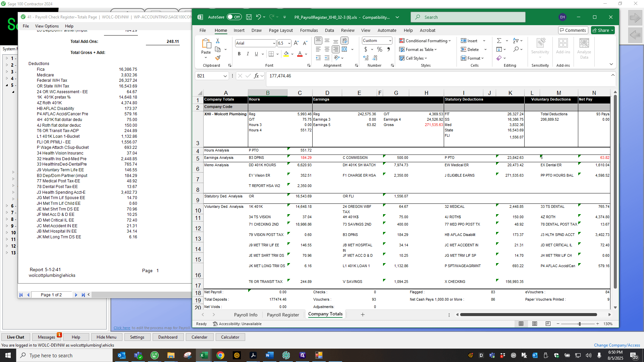Open the Arial font name dropdown

click(274, 43)
